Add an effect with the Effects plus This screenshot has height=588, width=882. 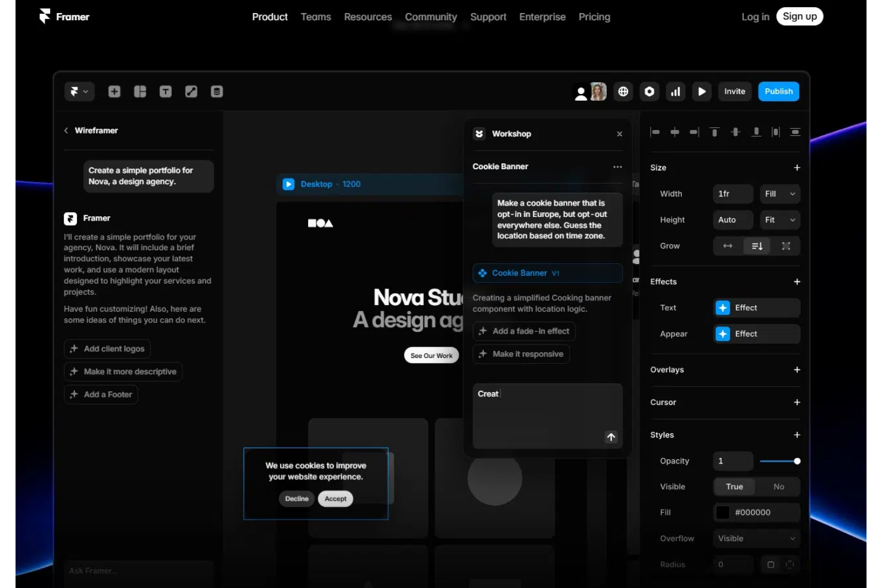797,282
